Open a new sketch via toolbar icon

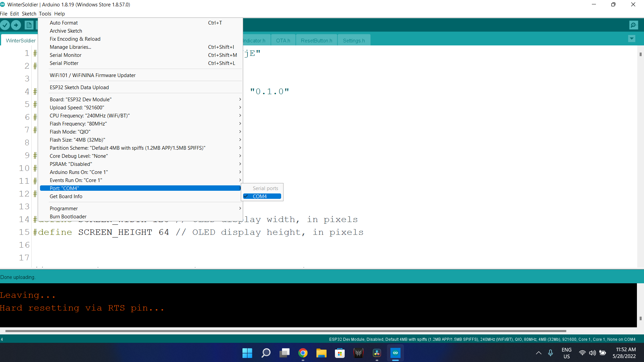29,25
